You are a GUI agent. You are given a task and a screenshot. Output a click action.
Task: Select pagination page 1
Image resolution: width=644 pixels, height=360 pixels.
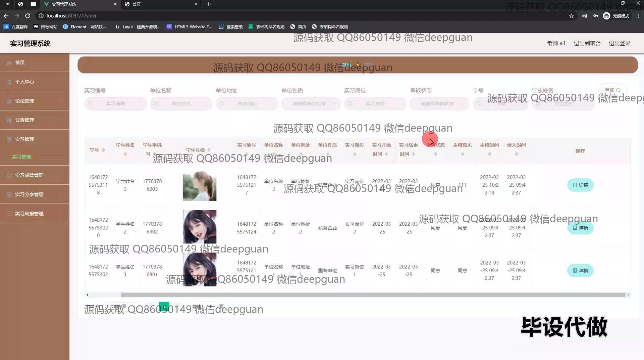click(x=164, y=307)
